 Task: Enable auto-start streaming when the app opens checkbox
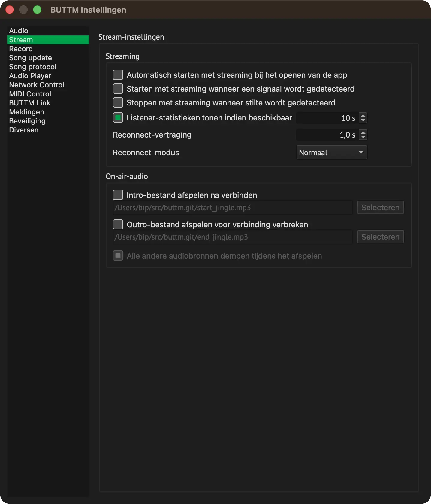pos(118,75)
